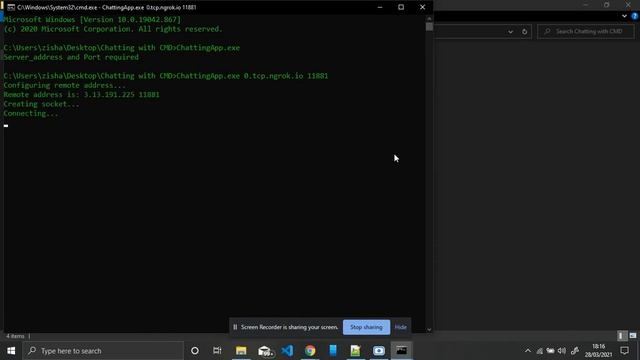Viewport: 640px width, 360px height.
Task: Refresh the File Explorer folder view
Action: tap(524, 31)
